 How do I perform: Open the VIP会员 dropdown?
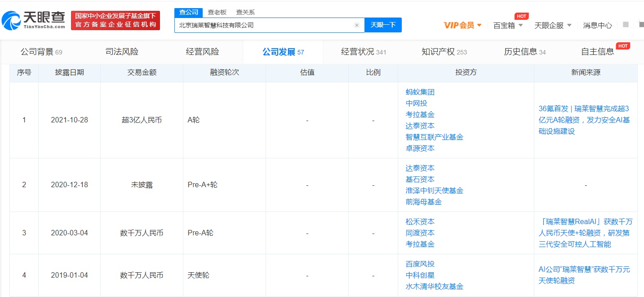coord(462,25)
